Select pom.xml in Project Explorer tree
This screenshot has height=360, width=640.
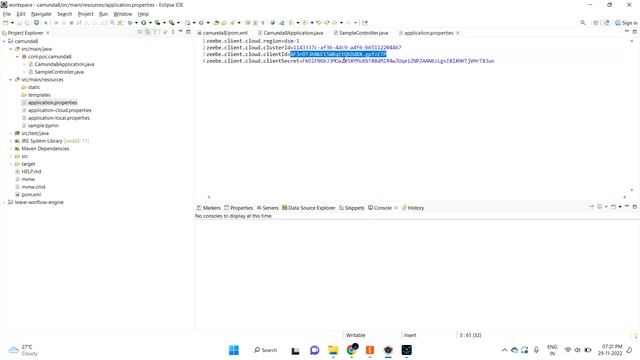31,195
